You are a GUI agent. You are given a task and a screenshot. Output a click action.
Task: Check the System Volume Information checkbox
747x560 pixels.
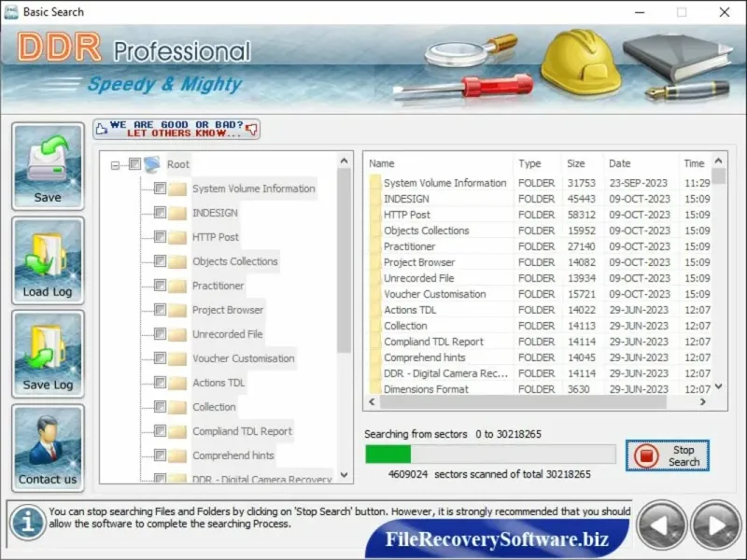[160, 189]
